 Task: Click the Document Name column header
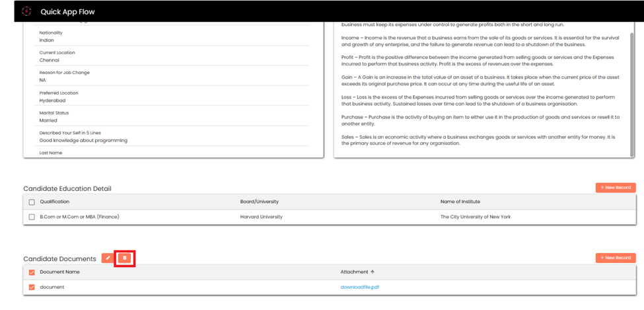pos(59,272)
